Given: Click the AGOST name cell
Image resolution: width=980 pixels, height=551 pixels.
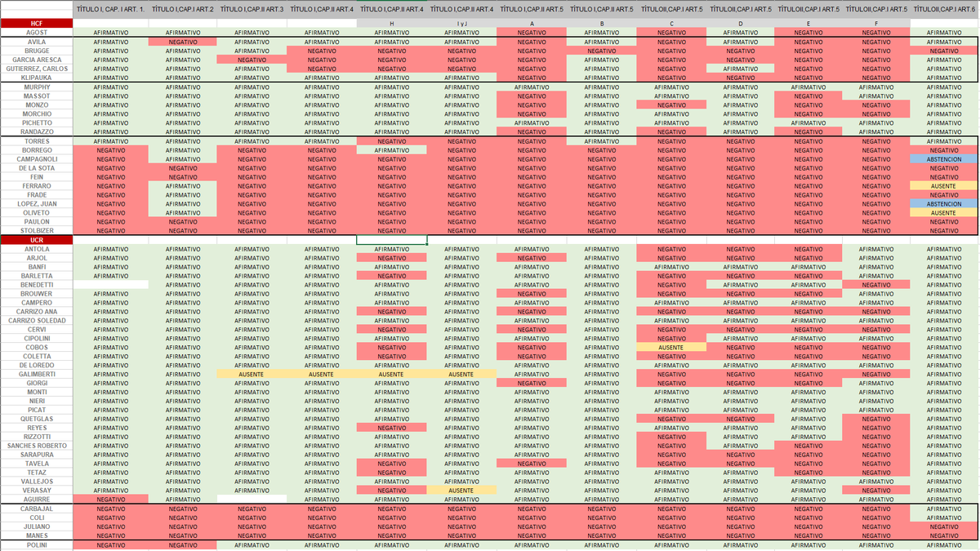Looking at the screenshot, I should [x=37, y=32].
